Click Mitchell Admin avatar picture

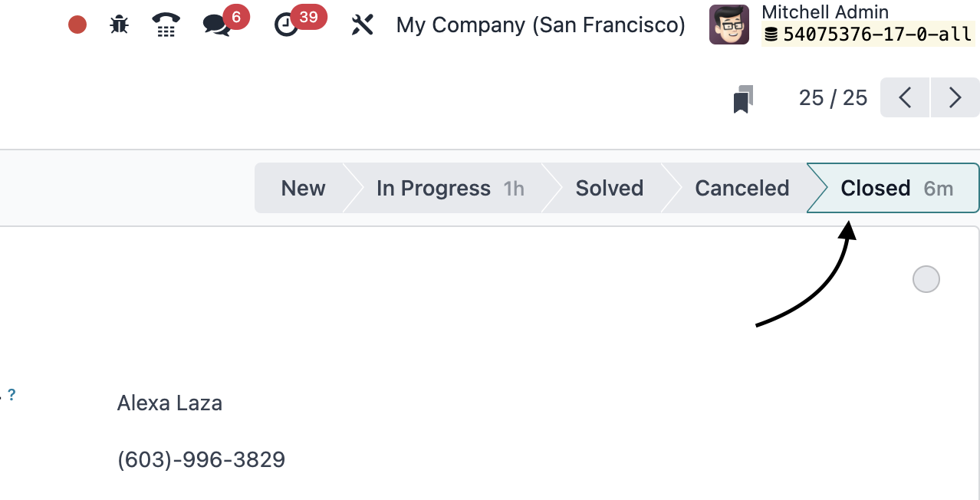point(729,25)
